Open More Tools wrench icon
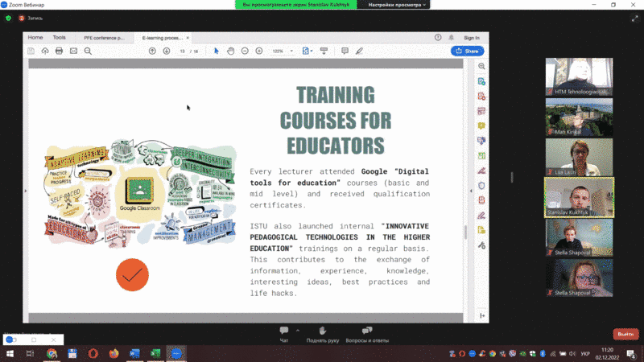Screen dimensions: 644x362 click(x=481, y=245)
